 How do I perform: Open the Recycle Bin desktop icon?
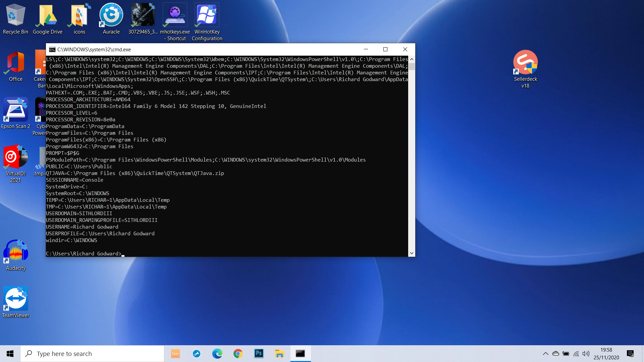coord(15,19)
